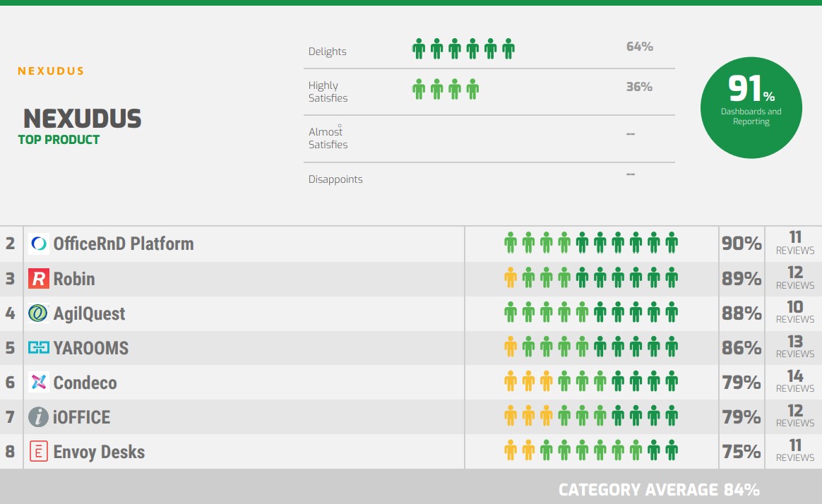Click the 89% score for Robin
Viewport: 822px width, 504px height.
click(x=741, y=278)
